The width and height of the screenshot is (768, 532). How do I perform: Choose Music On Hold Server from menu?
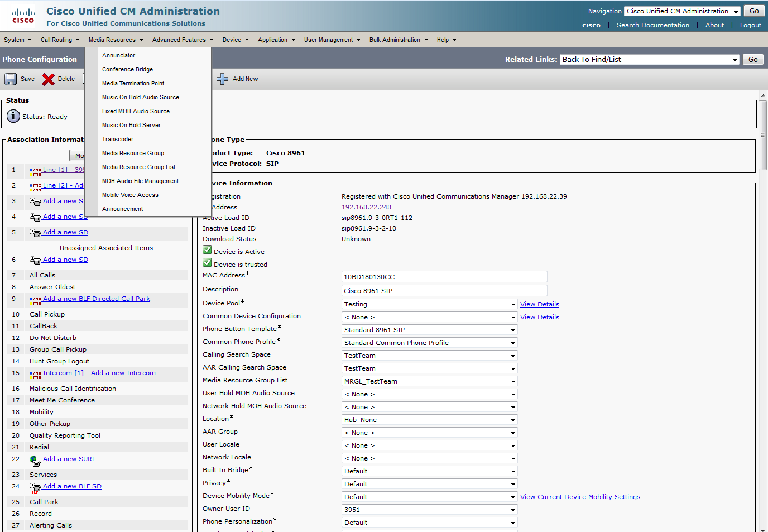click(131, 125)
